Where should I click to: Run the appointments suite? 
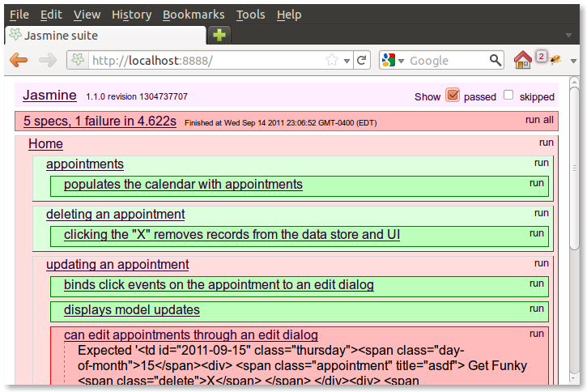[542, 163]
